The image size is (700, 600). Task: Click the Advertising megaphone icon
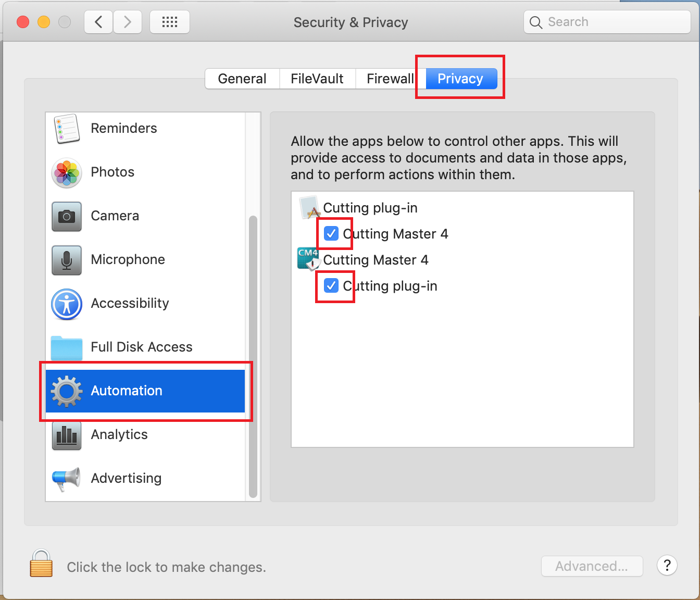(66, 479)
